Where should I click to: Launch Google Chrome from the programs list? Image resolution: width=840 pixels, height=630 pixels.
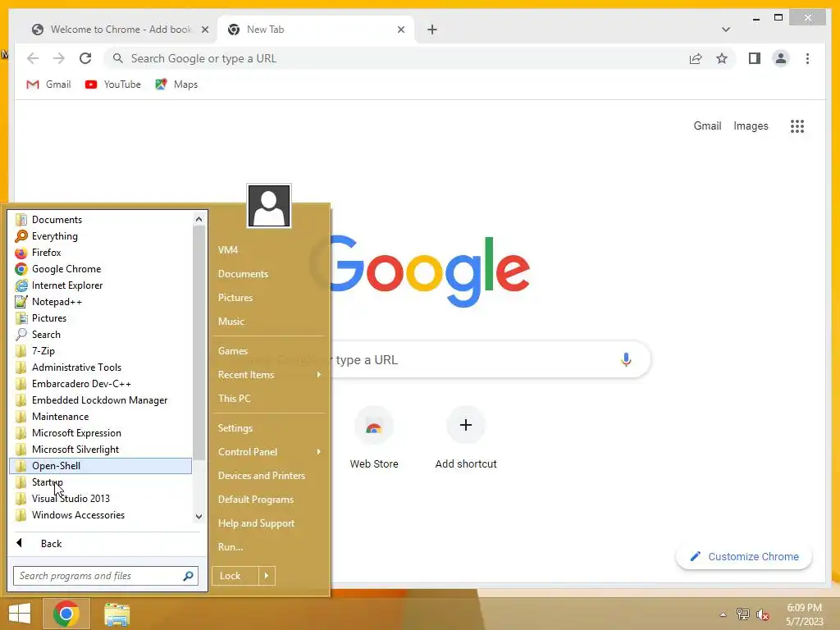click(101, 269)
